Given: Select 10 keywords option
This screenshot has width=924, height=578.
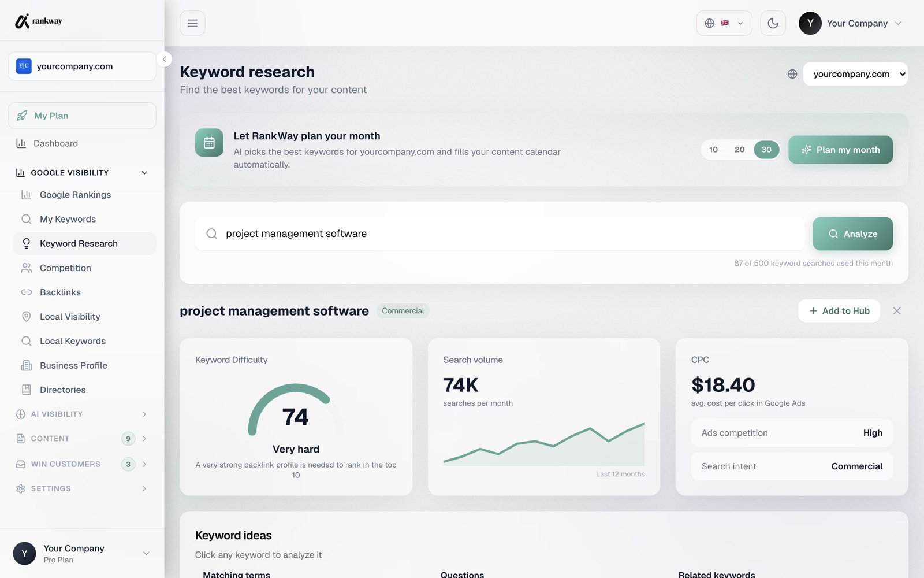Looking at the screenshot, I should pyautogui.click(x=714, y=150).
